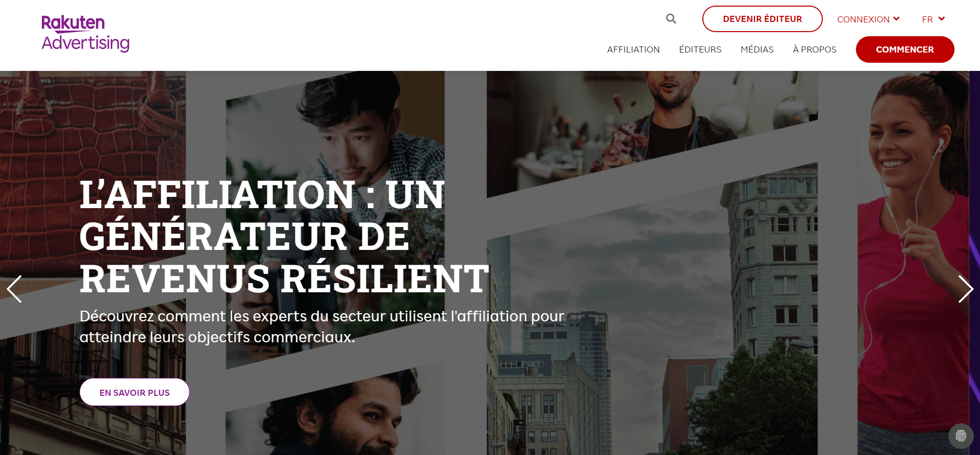Open the AFFILIATION menu
980x455 pixels.
tap(633, 49)
